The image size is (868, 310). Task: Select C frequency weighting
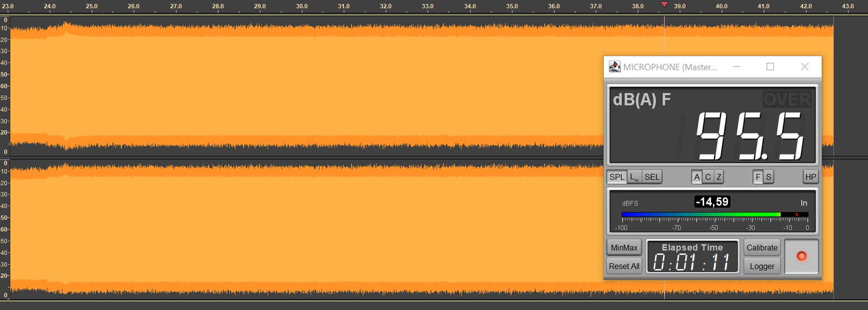(x=708, y=177)
